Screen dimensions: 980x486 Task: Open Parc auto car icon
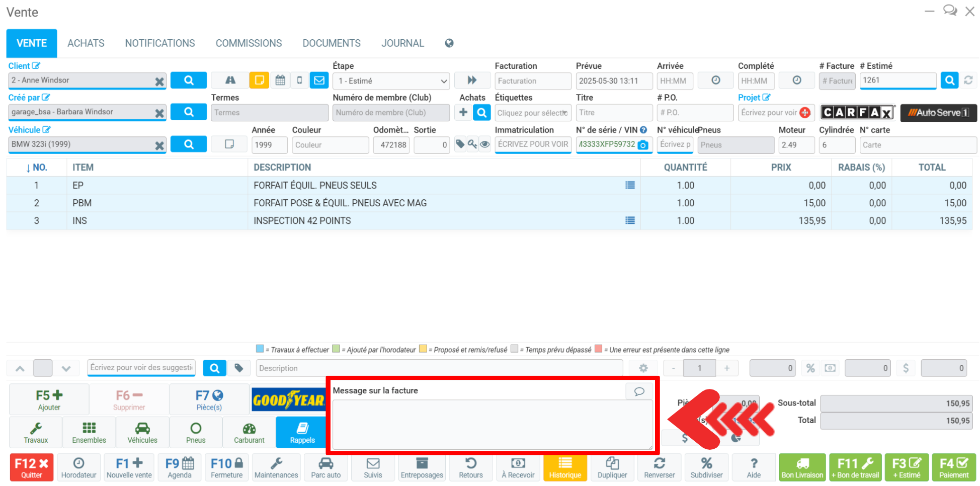(325, 467)
